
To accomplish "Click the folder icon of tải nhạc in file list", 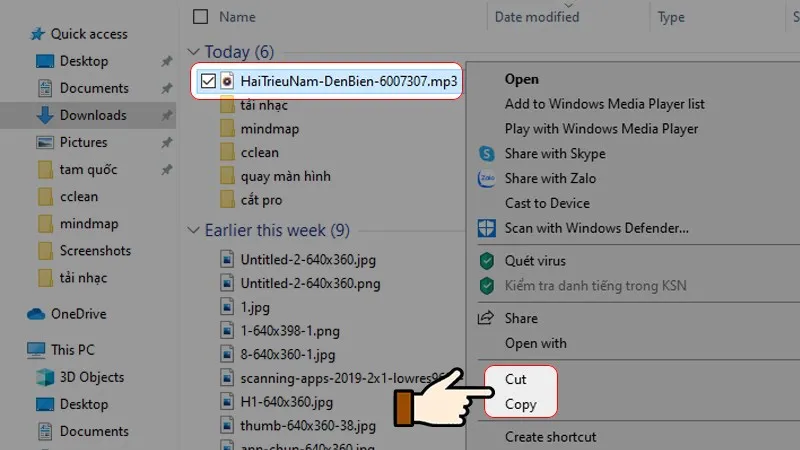I will [227, 105].
